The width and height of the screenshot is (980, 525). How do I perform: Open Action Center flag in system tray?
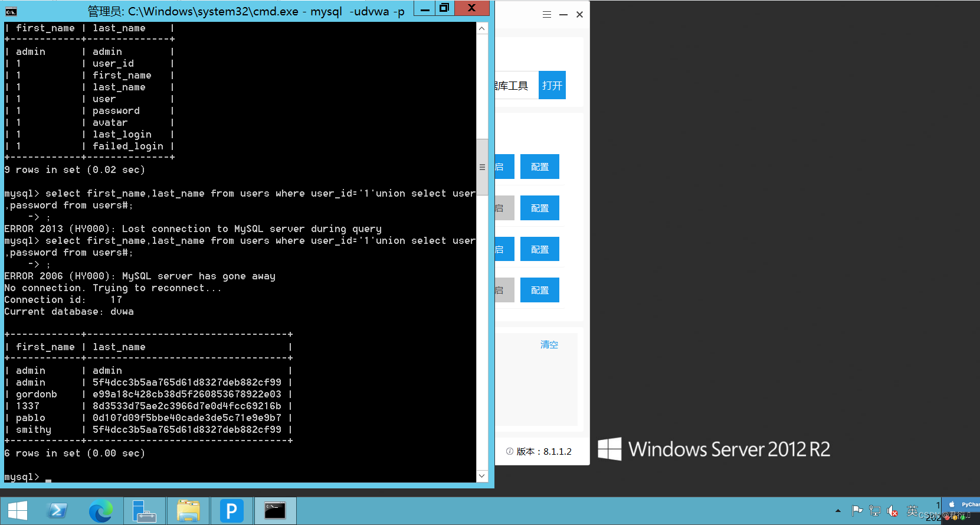(x=857, y=511)
